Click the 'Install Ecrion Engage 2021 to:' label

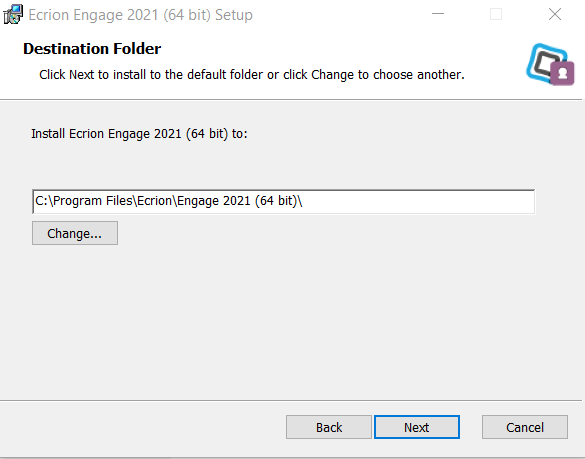pyautogui.click(x=139, y=134)
